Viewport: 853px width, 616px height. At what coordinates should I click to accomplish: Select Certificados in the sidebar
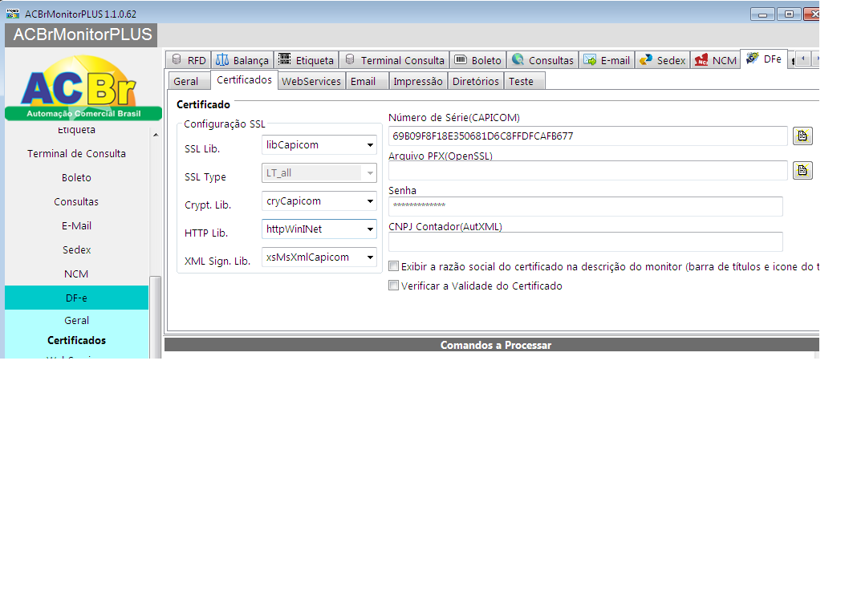[77, 340]
